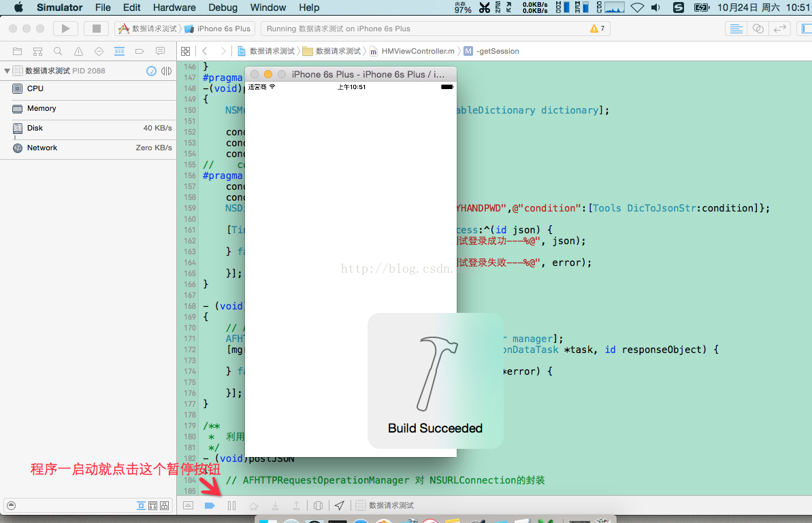Click the Step Over button in the debug bar
This screenshot has width=812, height=523.
coord(253,505)
